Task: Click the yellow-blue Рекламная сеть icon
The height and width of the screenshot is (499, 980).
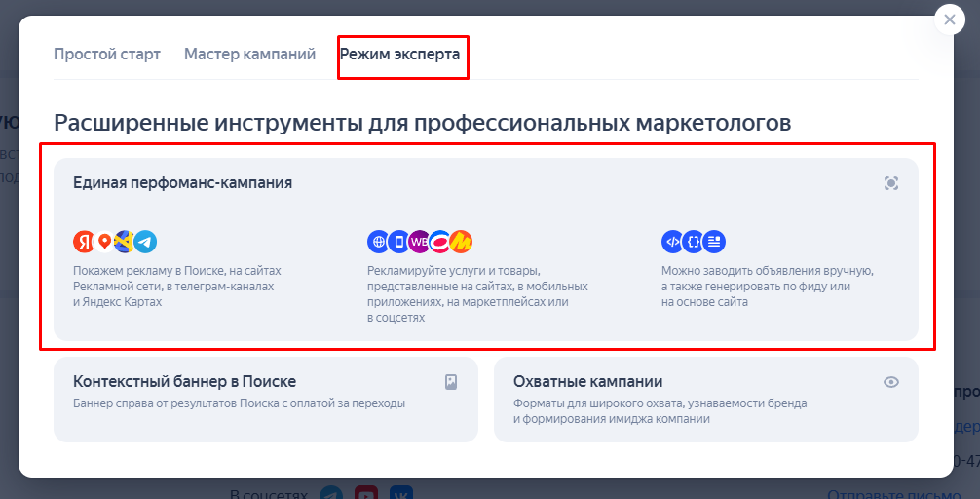Action: pyautogui.click(x=125, y=242)
